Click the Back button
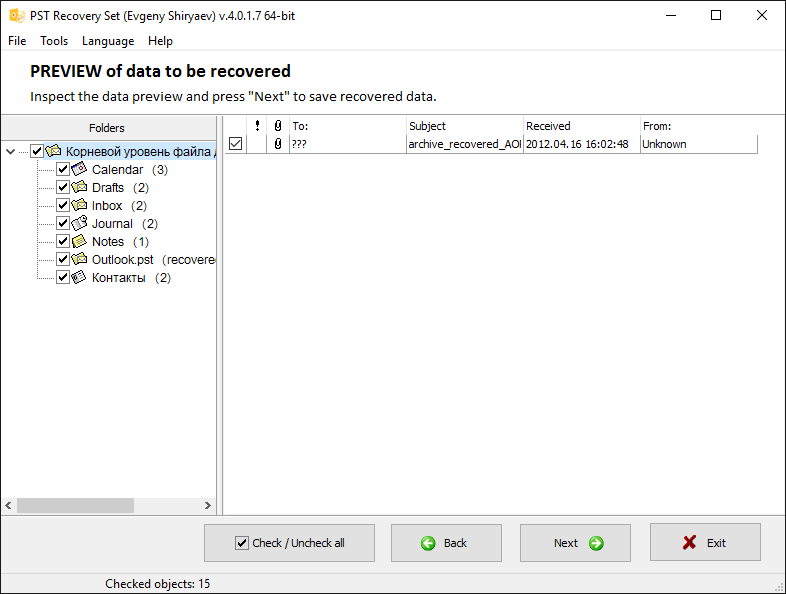This screenshot has width=786, height=594. (446, 543)
